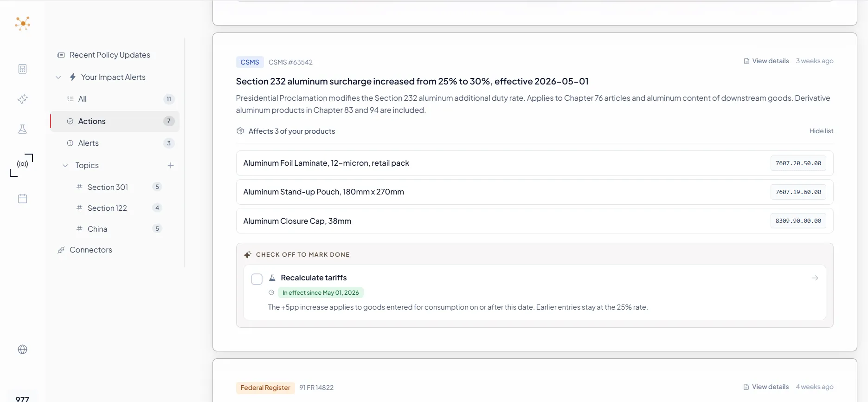
Task: Open Aluminum Closure Cap product row
Action: click(x=534, y=221)
